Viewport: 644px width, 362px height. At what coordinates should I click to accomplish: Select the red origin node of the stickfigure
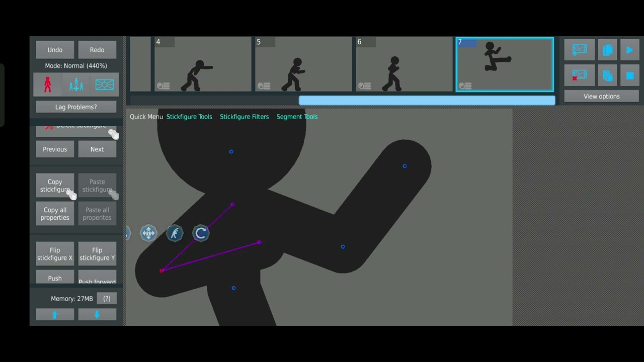click(x=162, y=270)
